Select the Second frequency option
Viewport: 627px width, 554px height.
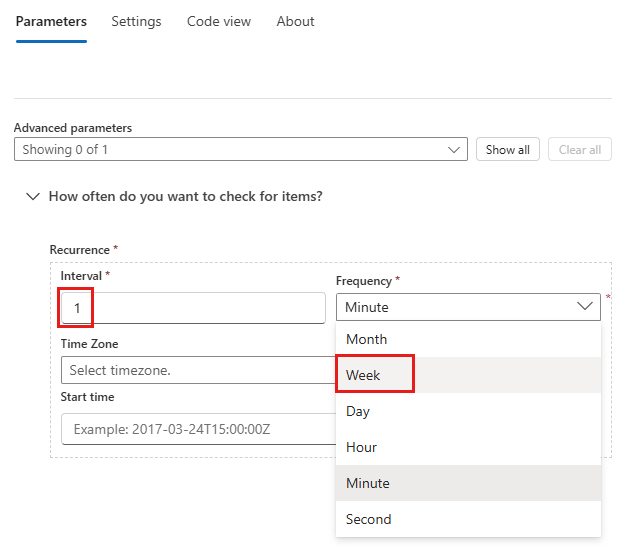click(368, 519)
